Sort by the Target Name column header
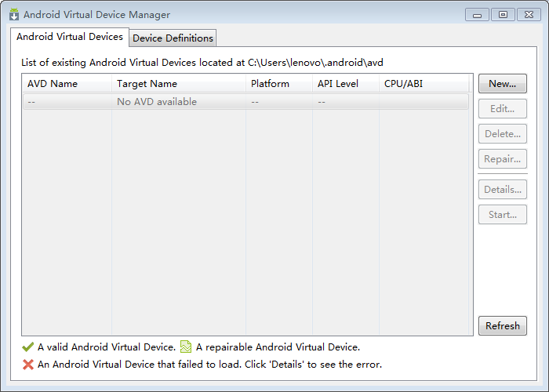Screen dimensions: 549x392 [179, 84]
